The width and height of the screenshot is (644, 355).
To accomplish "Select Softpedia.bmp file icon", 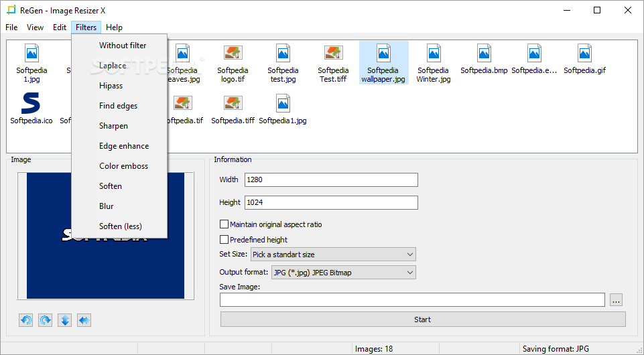I will (484, 54).
